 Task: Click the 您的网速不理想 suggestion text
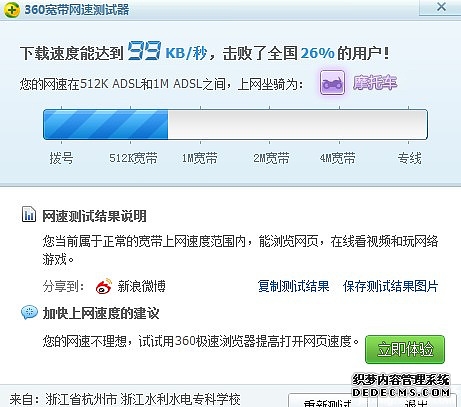[x=201, y=341]
